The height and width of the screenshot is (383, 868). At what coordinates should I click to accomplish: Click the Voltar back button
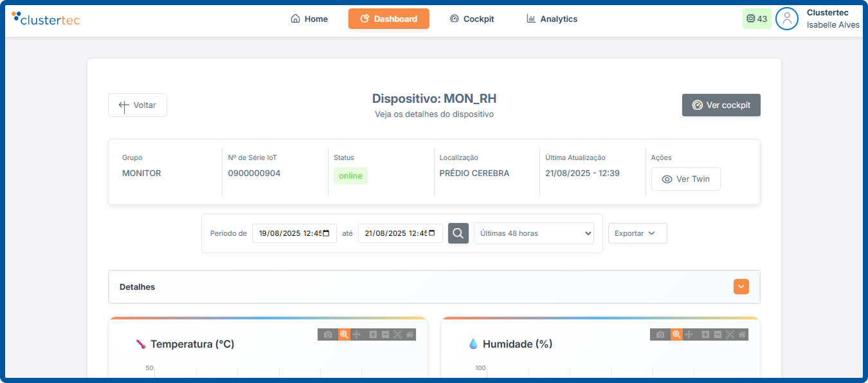(x=138, y=105)
